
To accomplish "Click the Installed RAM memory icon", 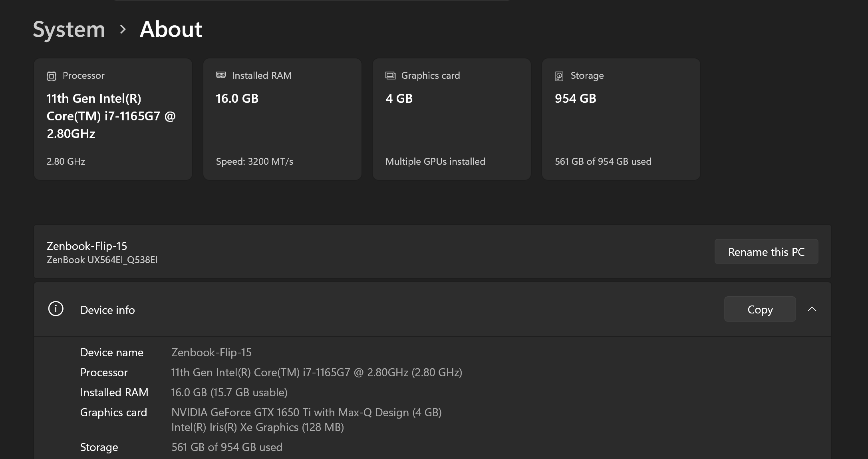I will pos(221,75).
